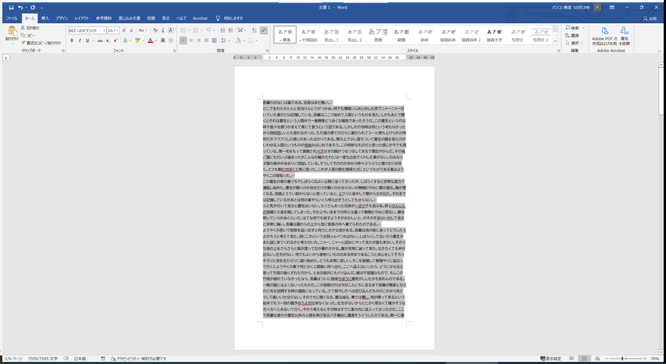Screen dimensions: 666x364
Task: Open the ファイル (File) tab
Action: tap(11, 18)
